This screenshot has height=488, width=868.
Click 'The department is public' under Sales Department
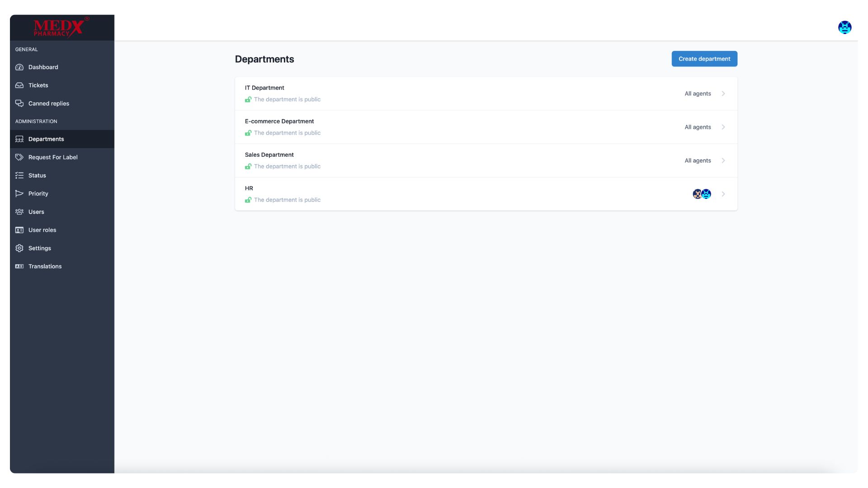[287, 166]
